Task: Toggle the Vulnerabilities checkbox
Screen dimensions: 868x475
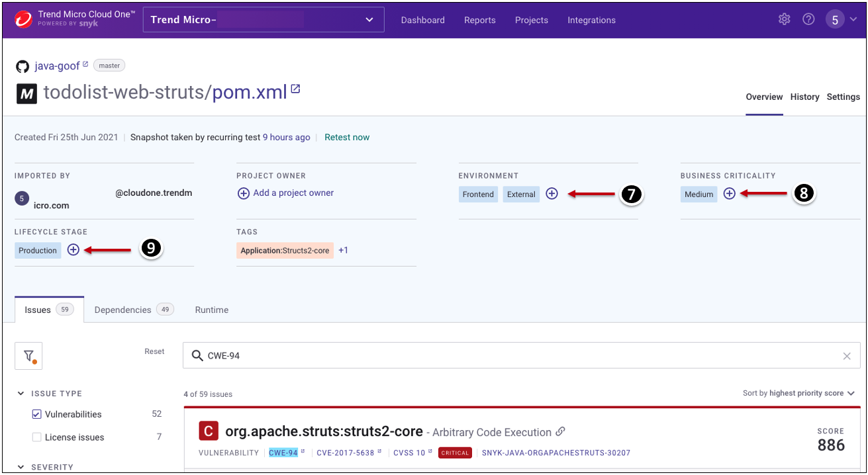Action: pos(36,414)
